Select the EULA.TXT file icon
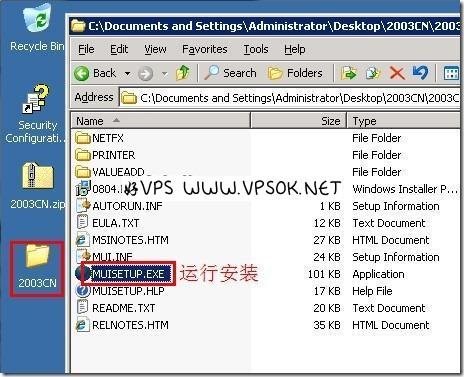 pos(82,222)
